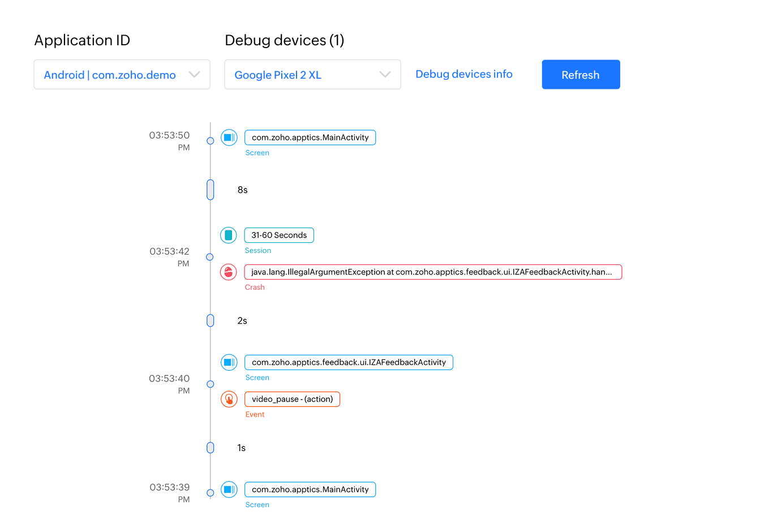Select the timeline marker at 03:53:42 PM
The height and width of the screenshot is (532, 773).
click(210, 256)
